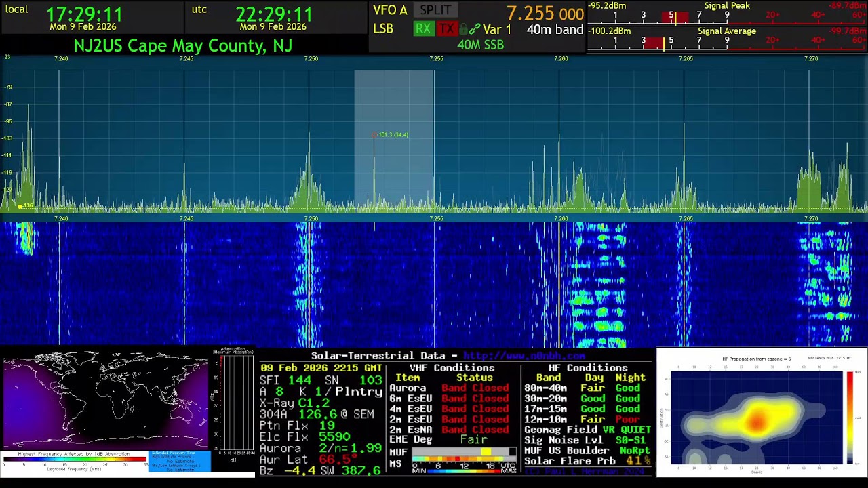Click the 6m EsEU Band Closed status
The image size is (868, 488).
[x=475, y=399]
